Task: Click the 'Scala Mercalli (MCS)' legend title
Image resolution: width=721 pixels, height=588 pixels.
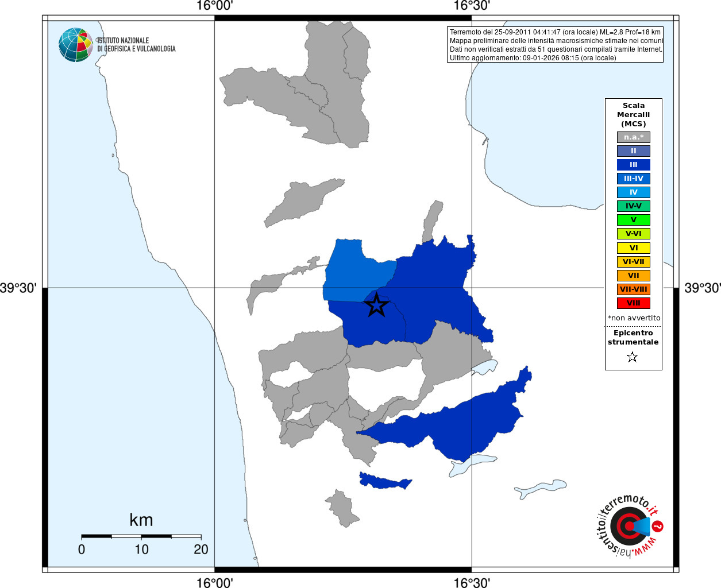Action: point(634,115)
